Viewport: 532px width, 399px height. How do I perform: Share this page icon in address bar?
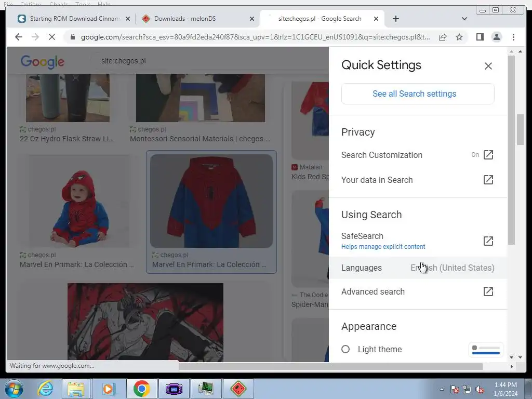(443, 37)
